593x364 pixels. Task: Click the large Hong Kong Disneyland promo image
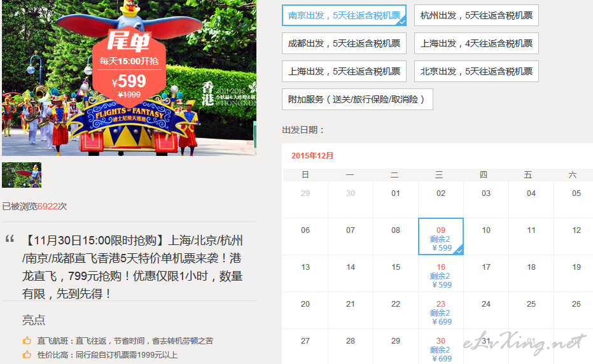129,78
